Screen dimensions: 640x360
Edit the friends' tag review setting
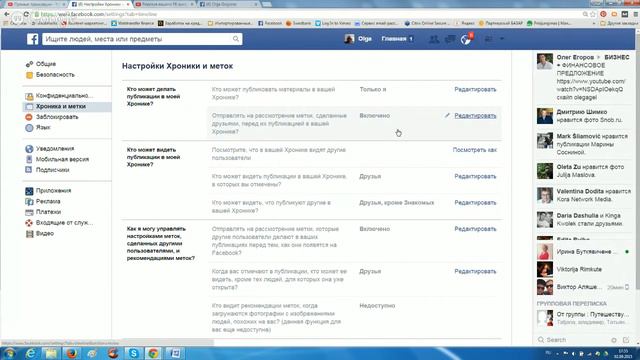(475, 116)
